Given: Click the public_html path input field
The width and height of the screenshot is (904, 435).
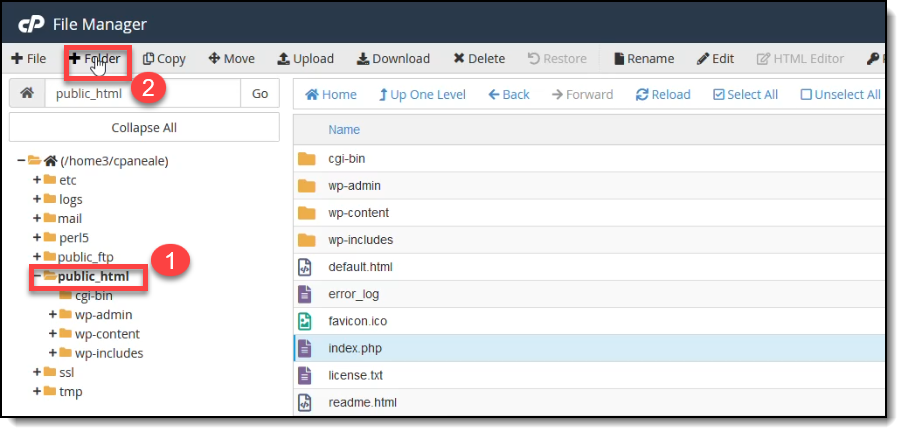Looking at the screenshot, I should coord(144,94).
